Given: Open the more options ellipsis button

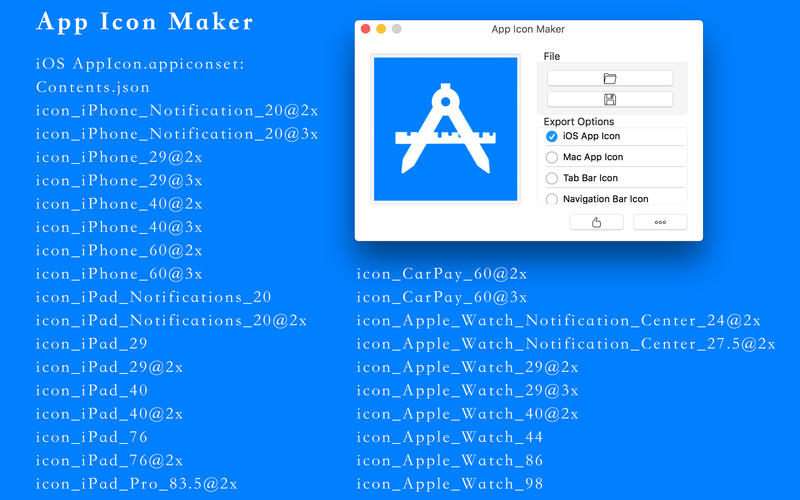Looking at the screenshot, I should point(660,222).
